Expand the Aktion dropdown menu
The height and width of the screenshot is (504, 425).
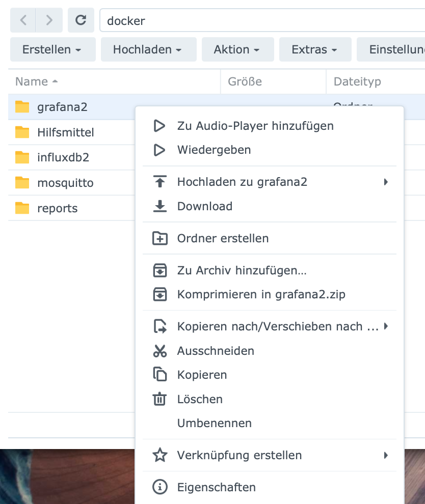(x=237, y=49)
